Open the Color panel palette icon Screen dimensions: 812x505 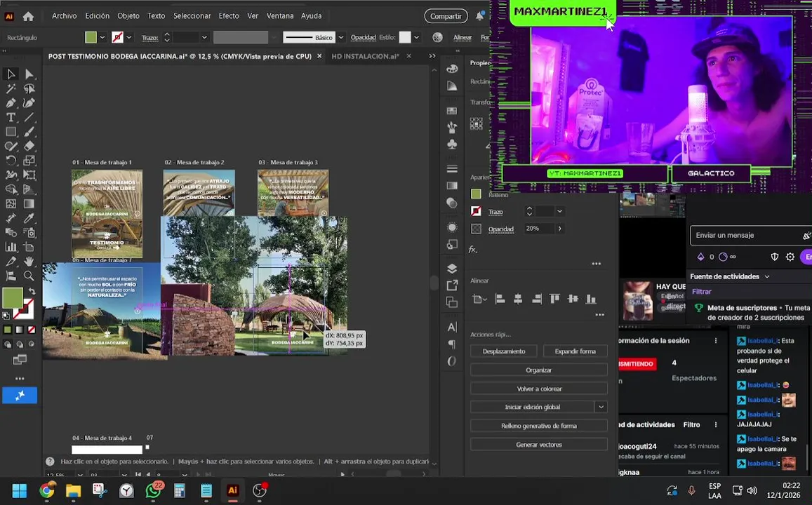pyautogui.click(x=452, y=69)
